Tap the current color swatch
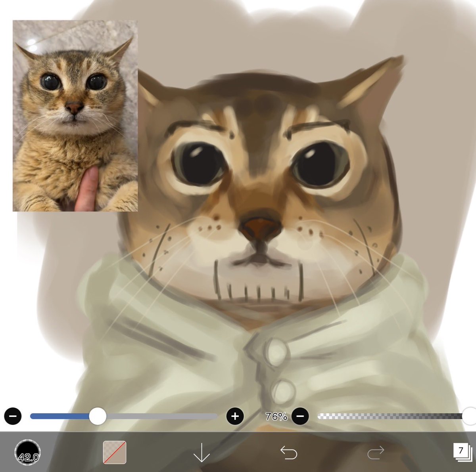 tap(115, 453)
